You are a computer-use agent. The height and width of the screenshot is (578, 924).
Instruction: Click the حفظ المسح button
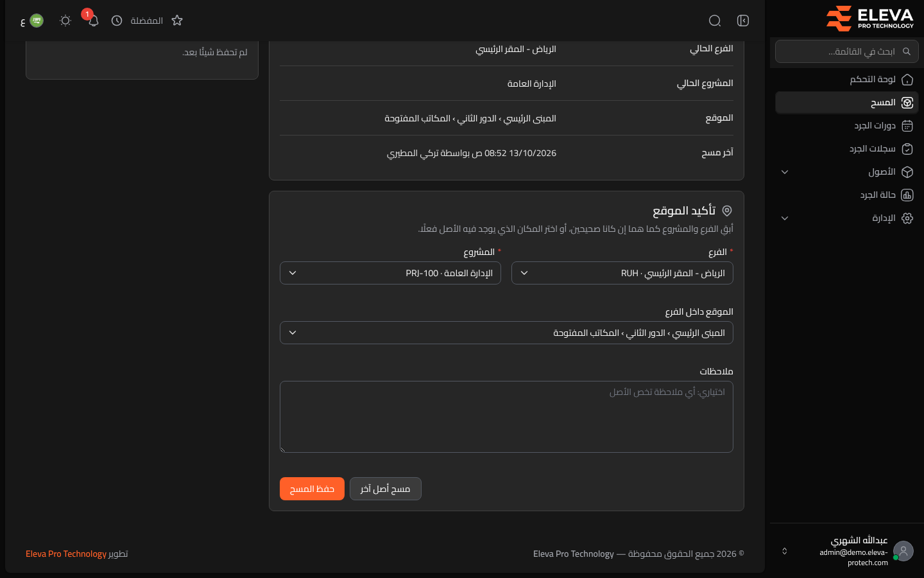312,489
